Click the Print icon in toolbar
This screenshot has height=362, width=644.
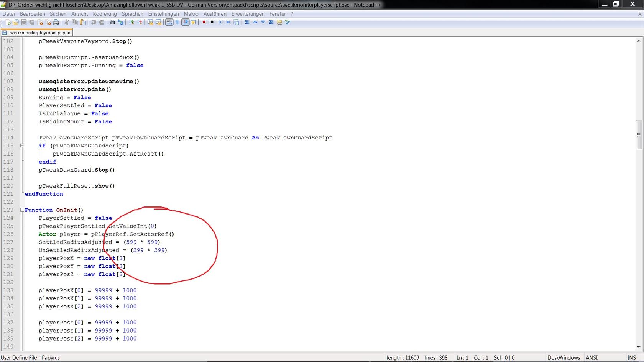(56, 22)
